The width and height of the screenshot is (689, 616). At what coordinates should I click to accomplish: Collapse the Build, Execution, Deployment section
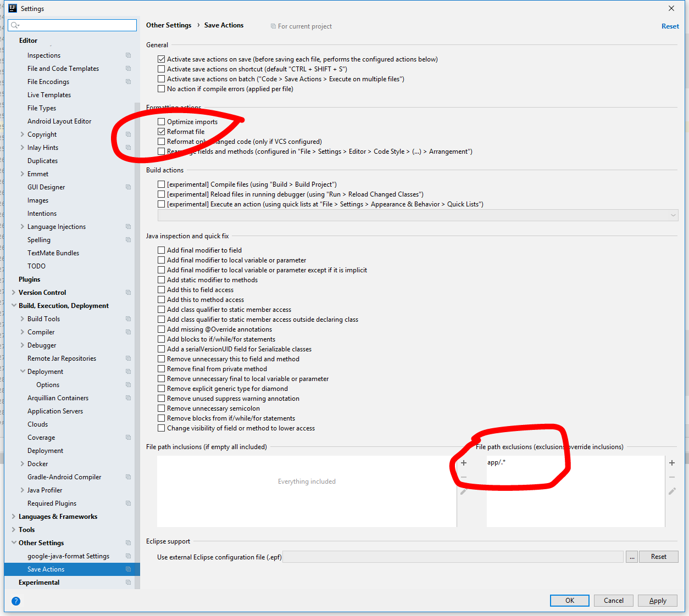13,305
